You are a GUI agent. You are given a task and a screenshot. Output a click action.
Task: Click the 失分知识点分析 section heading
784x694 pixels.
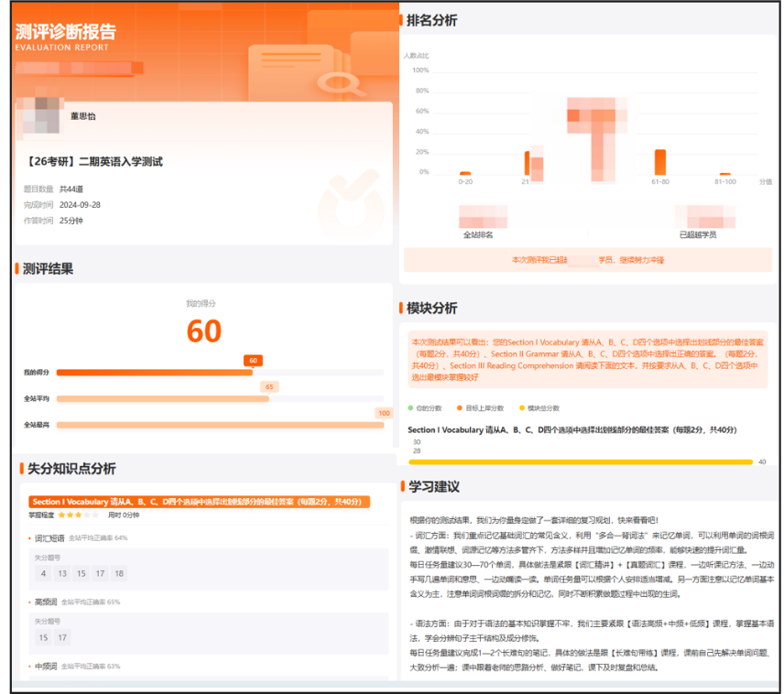pos(71,469)
